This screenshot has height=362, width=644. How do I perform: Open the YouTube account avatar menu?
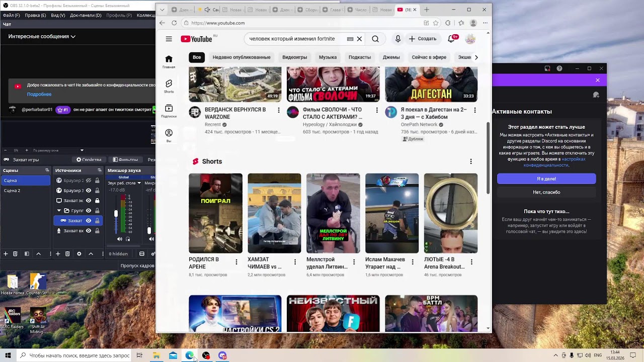[x=470, y=39]
